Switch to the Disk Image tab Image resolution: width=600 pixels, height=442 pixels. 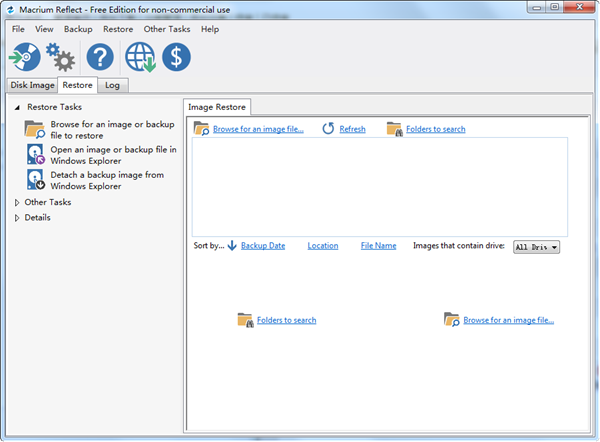pos(33,85)
